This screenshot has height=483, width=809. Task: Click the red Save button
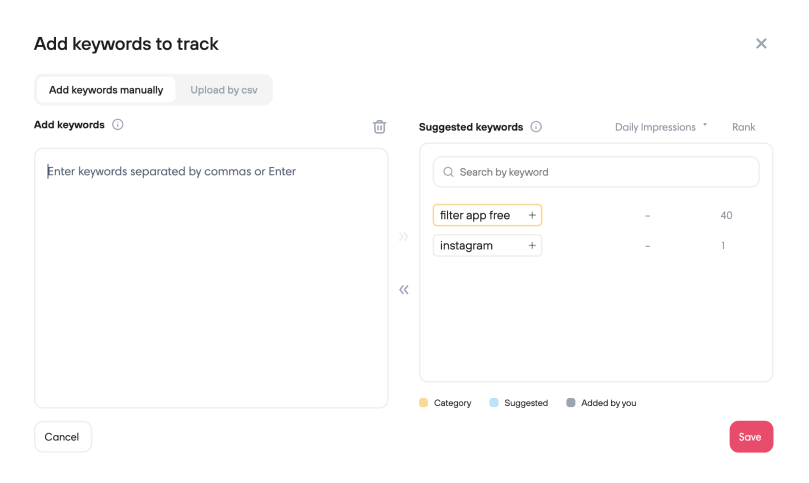750,437
